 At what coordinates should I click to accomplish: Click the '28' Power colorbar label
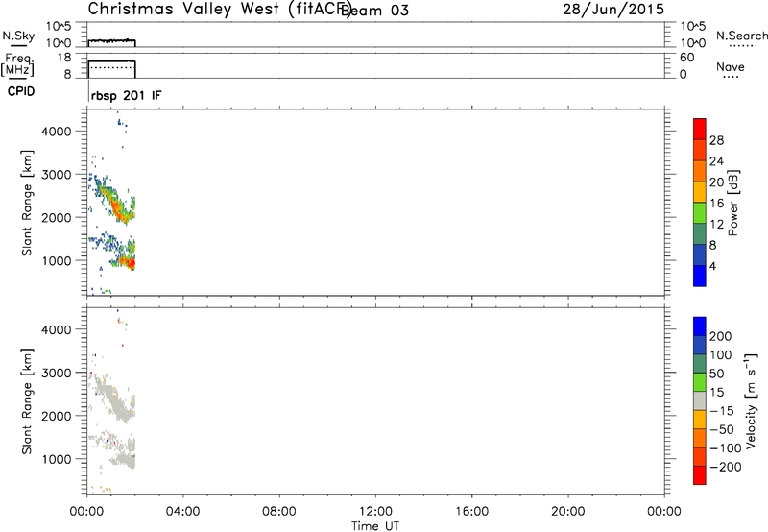tap(716, 140)
